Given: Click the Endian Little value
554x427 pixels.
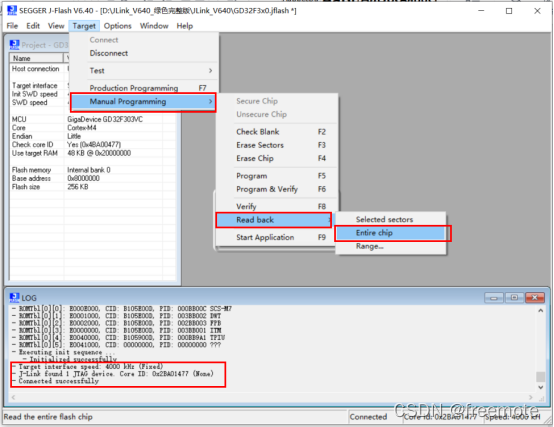Looking at the screenshot, I should point(74,136).
